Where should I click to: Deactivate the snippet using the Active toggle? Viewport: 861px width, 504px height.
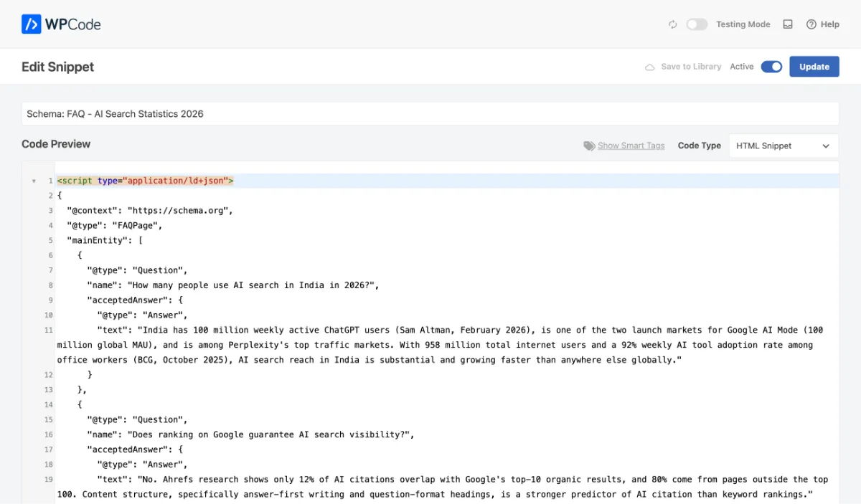771,66
